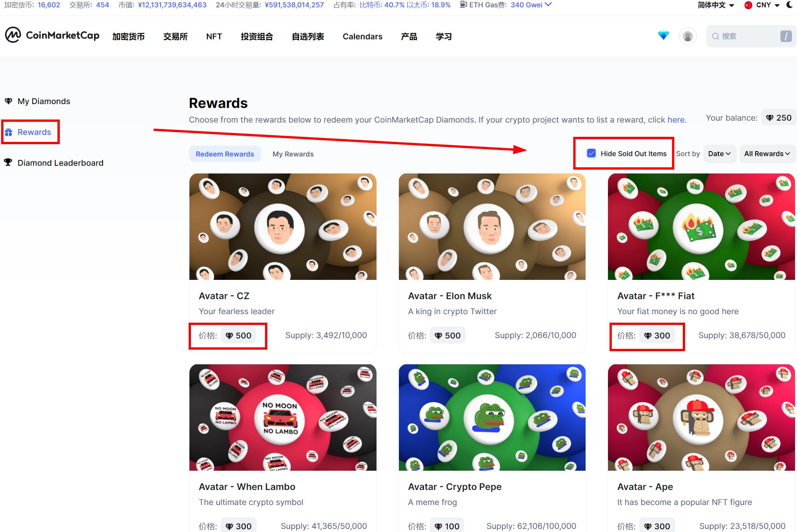Click the Avatar - CZ title
Screen dimensions: 797x532
click(224, 296)
